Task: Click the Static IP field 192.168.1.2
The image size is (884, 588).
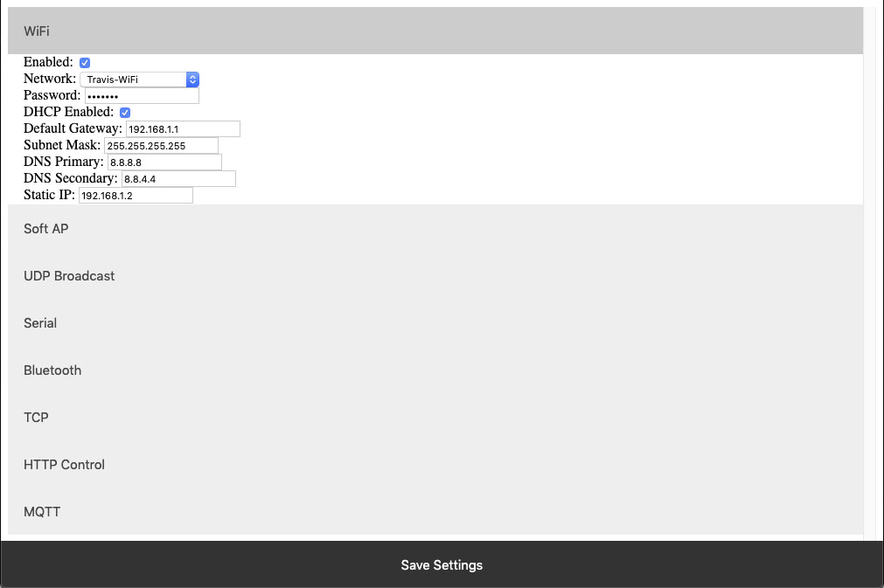Action: [136, 196]
